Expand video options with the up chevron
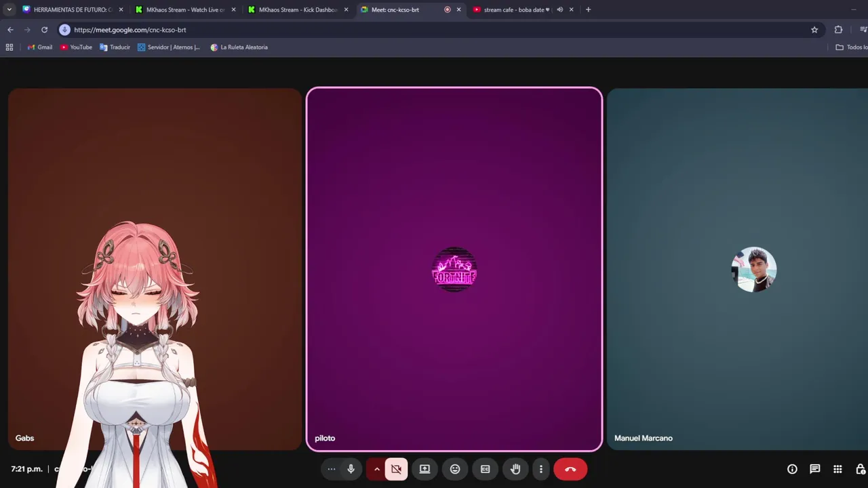The height and width of the screenshot is (488, 868). click(377, 469)
